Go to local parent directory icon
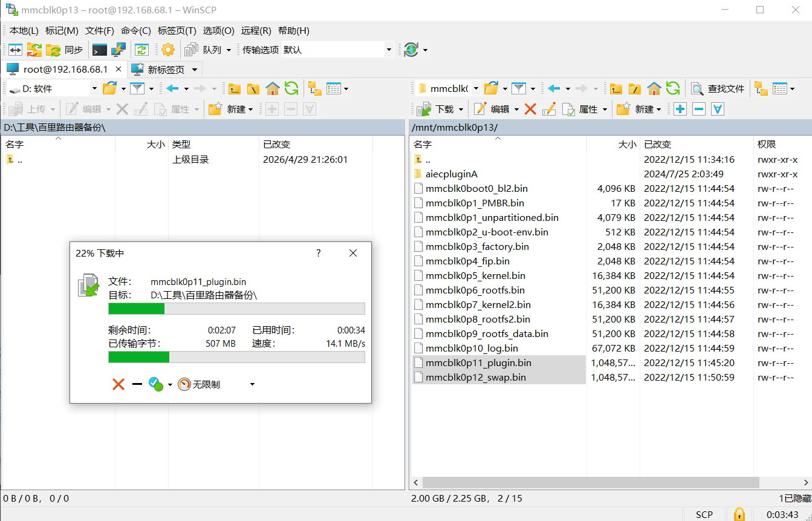812x521 pixels. (235, 89)
